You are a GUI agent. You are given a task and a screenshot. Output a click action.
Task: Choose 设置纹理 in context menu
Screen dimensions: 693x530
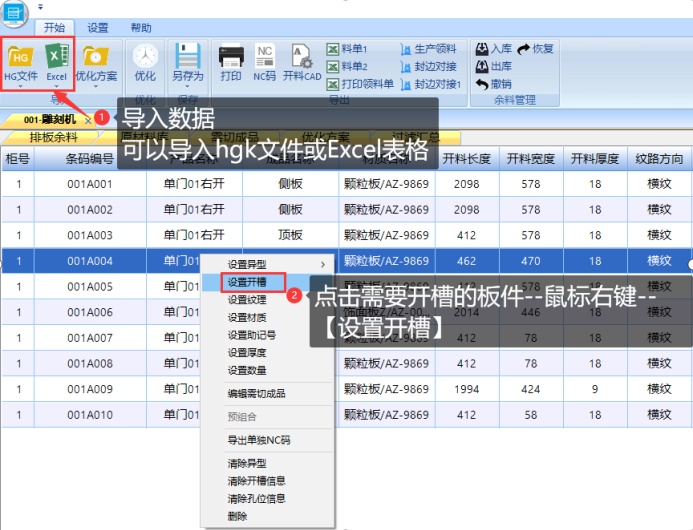pos(247,300)
